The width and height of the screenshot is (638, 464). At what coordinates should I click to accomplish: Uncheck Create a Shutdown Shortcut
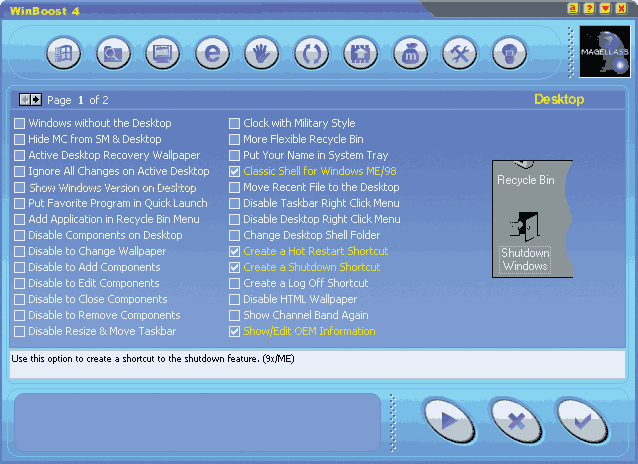pyautogui.click(x=235, y=268)
